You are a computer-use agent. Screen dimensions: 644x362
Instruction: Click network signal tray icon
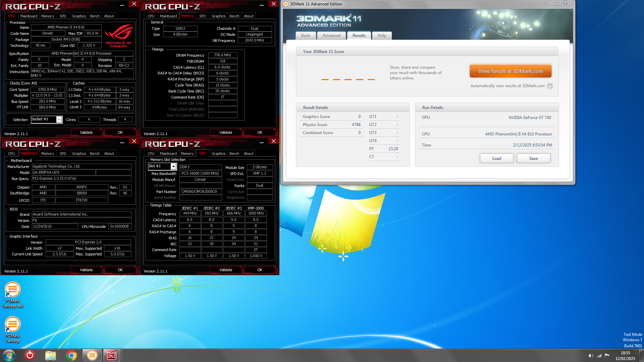point(599,356)
